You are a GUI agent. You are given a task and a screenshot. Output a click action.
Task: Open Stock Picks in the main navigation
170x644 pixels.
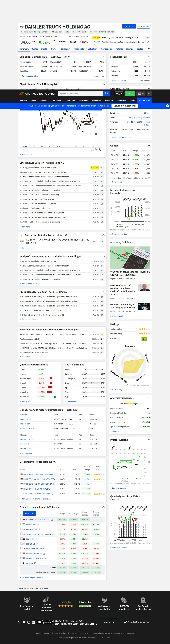[x=70, y=100]
